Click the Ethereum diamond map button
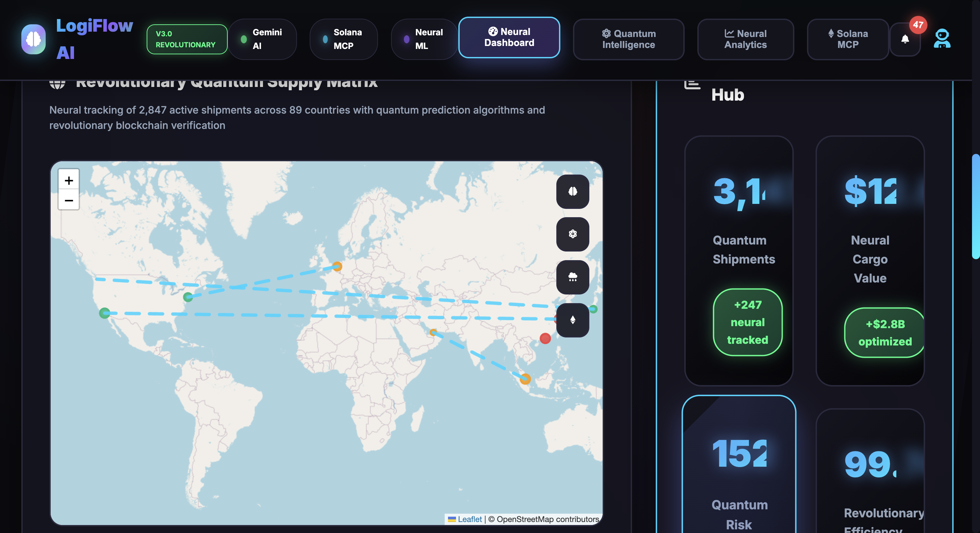This screenshot has width=980, height=533. coord(573,320)
